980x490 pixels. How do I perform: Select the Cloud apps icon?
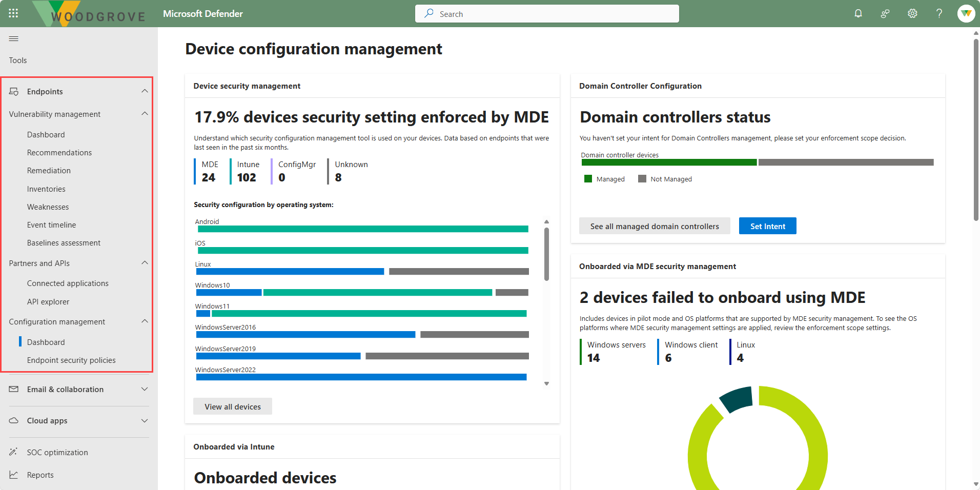[13, 420]
